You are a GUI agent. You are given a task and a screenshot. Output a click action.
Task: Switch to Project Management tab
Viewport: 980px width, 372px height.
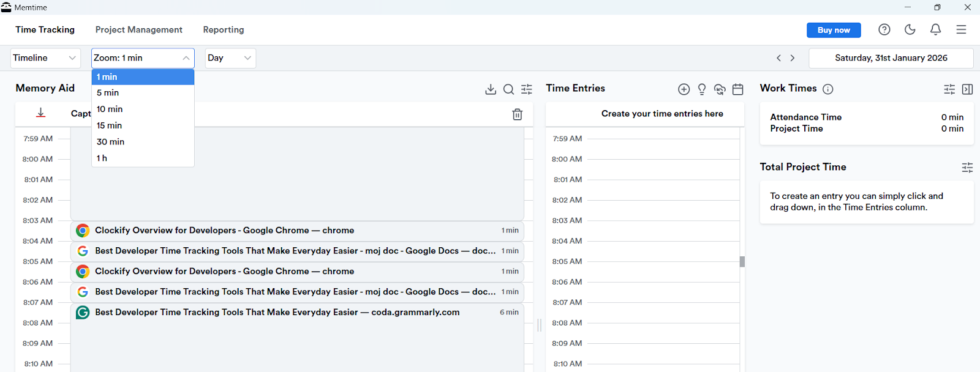tap(139, 30)
